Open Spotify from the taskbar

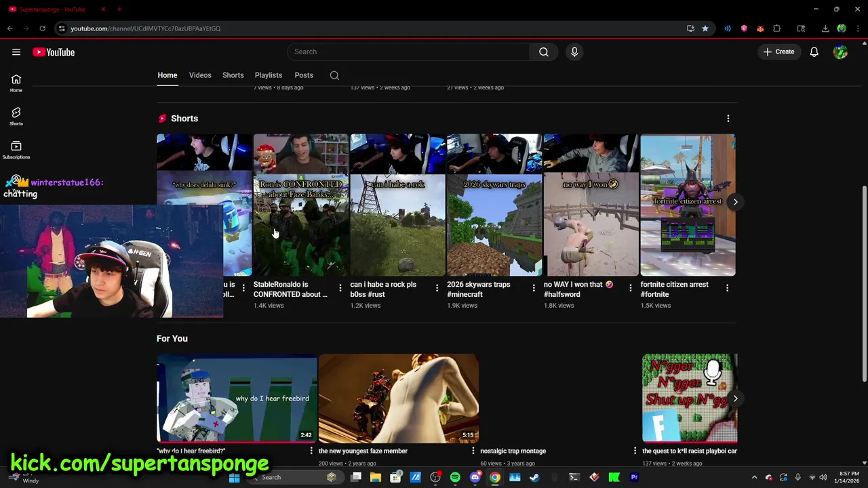455,477
